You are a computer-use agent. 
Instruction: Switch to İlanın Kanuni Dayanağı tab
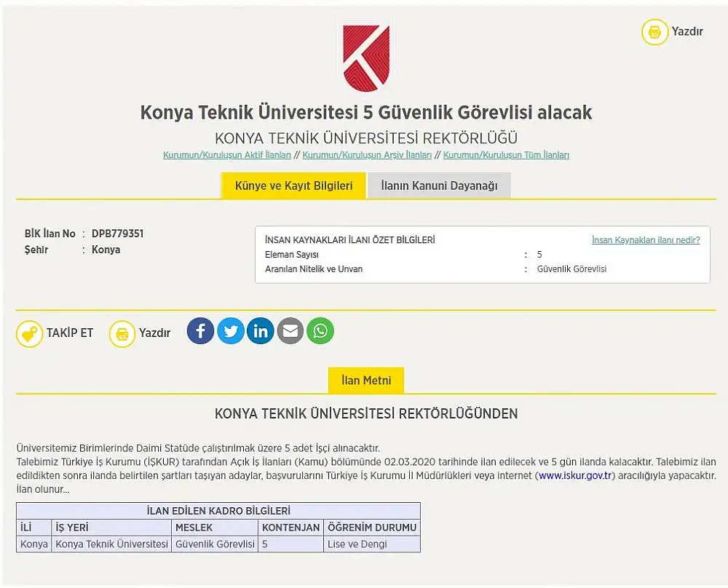(x=439, y=186)
